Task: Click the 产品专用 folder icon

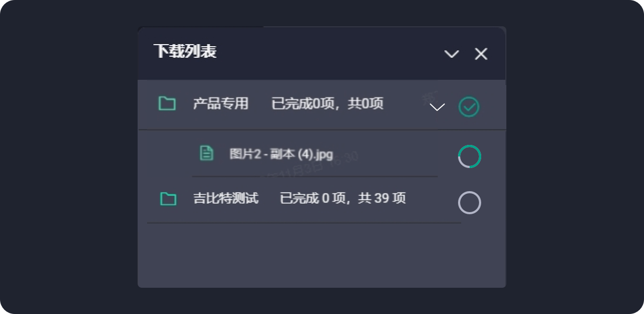Action: [167, 103]
